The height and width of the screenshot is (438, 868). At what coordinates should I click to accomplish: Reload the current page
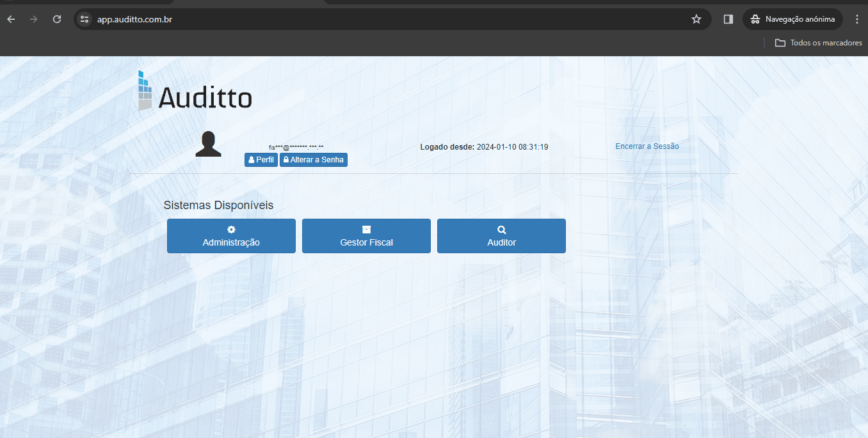click(57, 19)
